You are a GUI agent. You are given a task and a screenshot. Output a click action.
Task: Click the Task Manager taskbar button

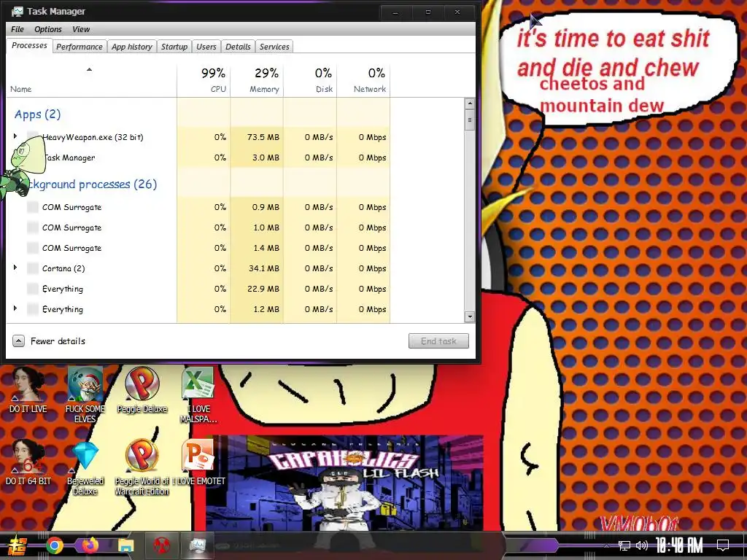pyautogui.click(x=197, y=545)
